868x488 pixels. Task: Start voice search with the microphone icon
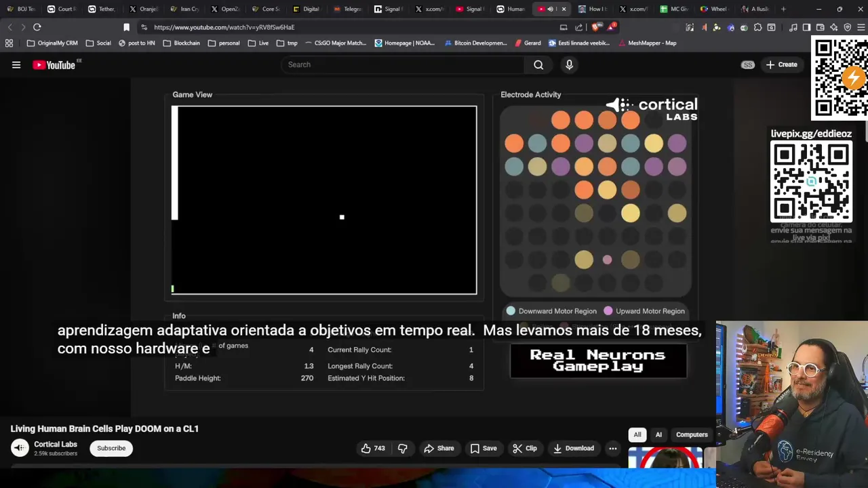tap(569, 65)
